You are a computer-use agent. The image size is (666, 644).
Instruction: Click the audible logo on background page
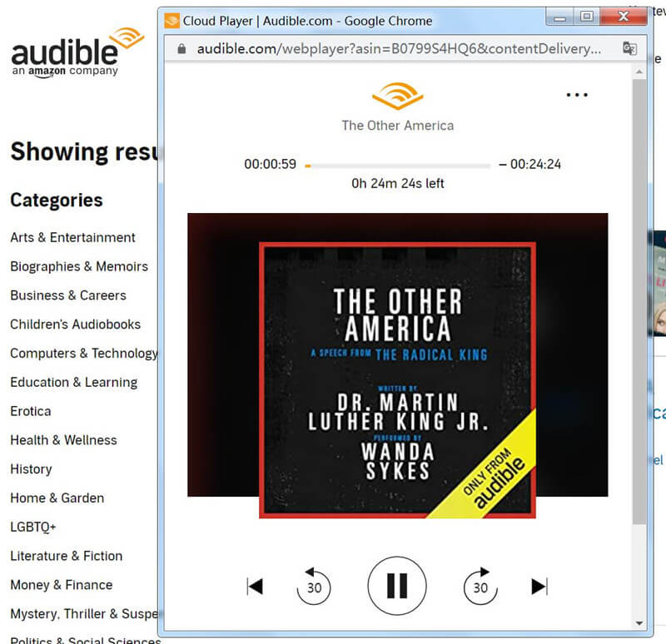pos(77,52)
